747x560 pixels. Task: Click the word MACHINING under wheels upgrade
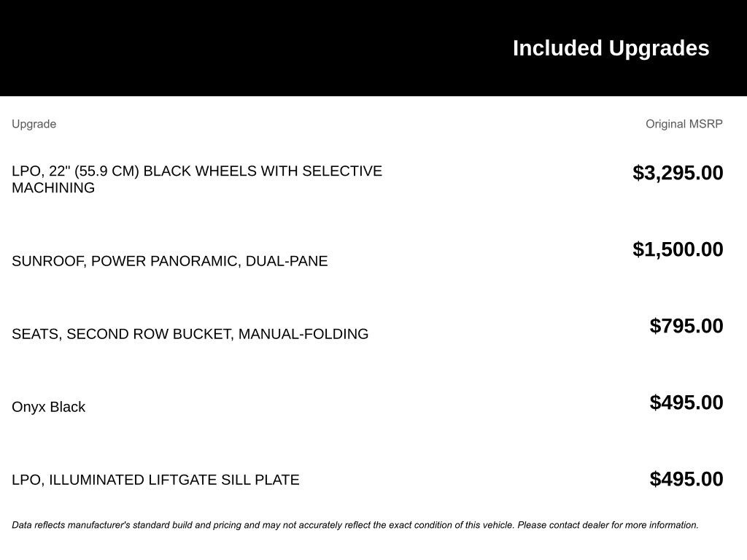pyautogui.click(x=53, y=188)
